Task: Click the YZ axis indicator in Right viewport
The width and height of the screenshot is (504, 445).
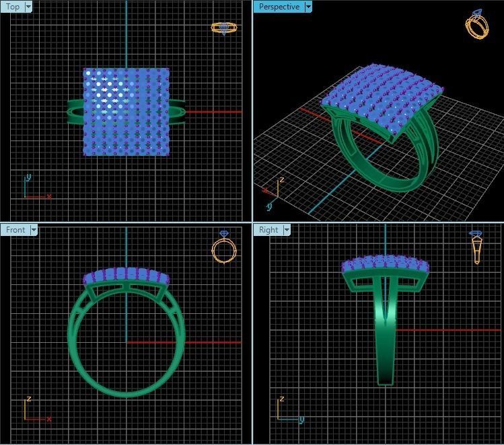Action: click(x=290, y=410)
